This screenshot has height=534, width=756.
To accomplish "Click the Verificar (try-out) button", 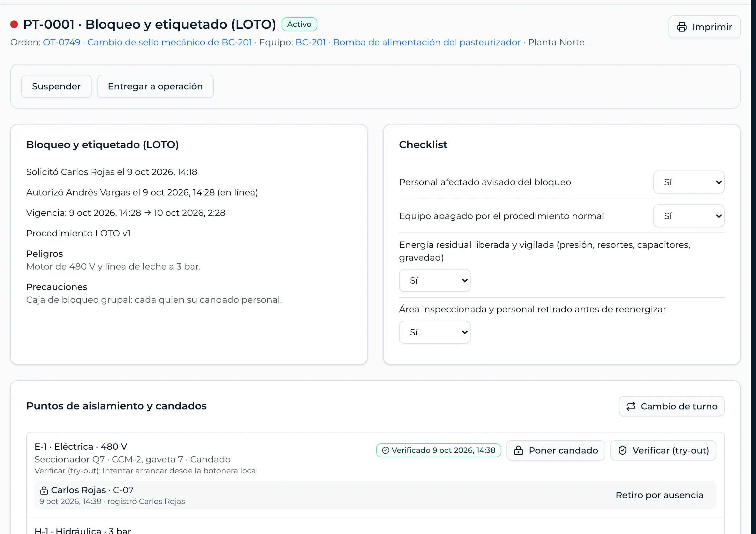I will 663,450.
